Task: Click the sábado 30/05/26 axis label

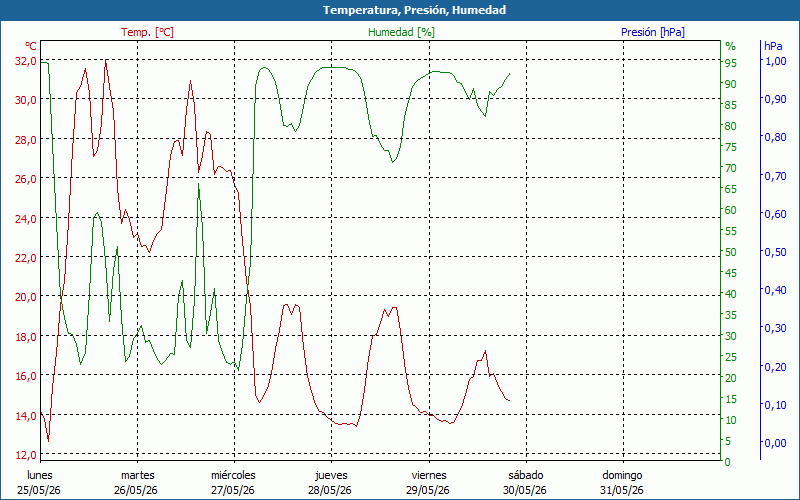Action: [525, 483]
